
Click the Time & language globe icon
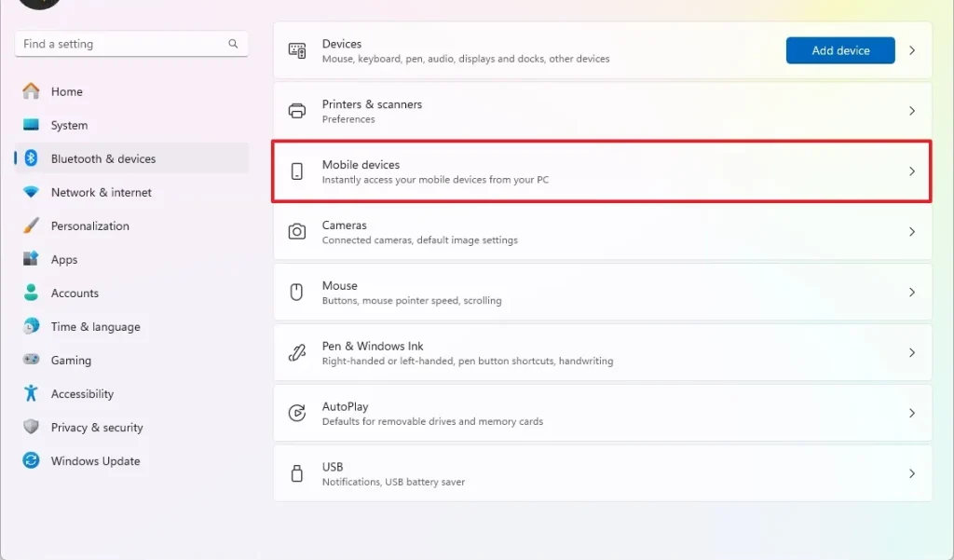click(31, 326)
